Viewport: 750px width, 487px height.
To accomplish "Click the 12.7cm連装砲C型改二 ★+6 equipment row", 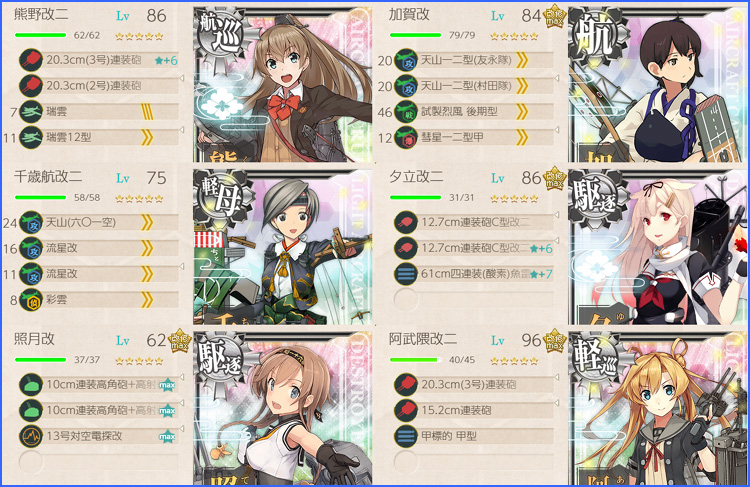I will pos(474,248).
